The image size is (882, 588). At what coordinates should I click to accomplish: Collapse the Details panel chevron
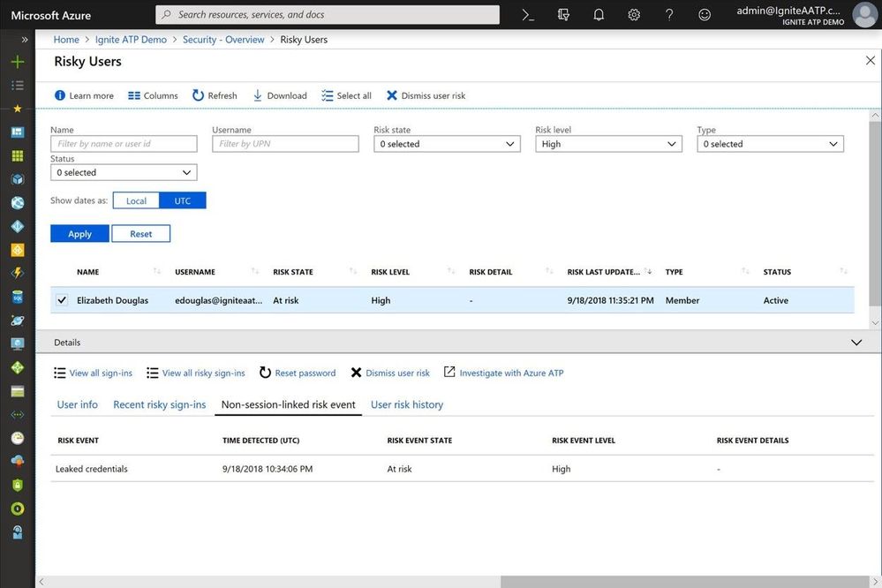click(x=855, y=343)
